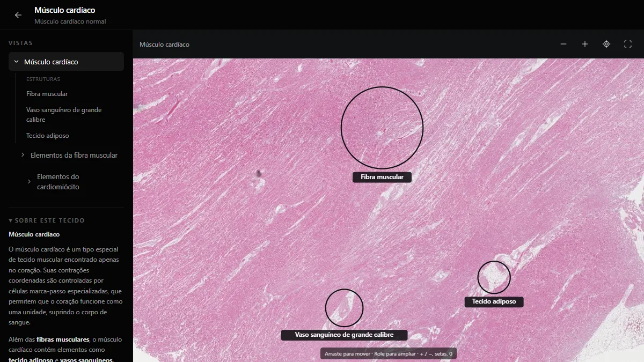
Task: Click the Vaso sanguíneo de grande calibre slide label
Action: pos(344,335)
